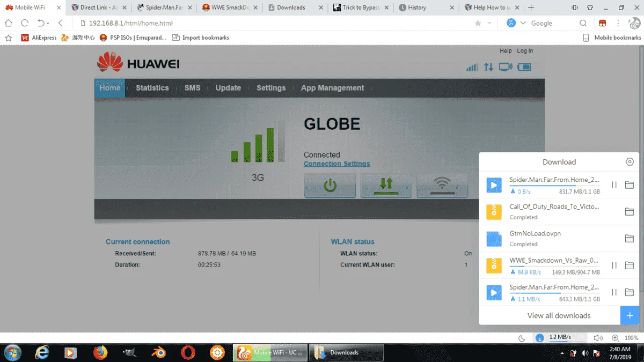The height and width of the screenshot is (362, 644).
Task: Open Windows Start menu
Action: pyautogui.click(x=12, y=352)
